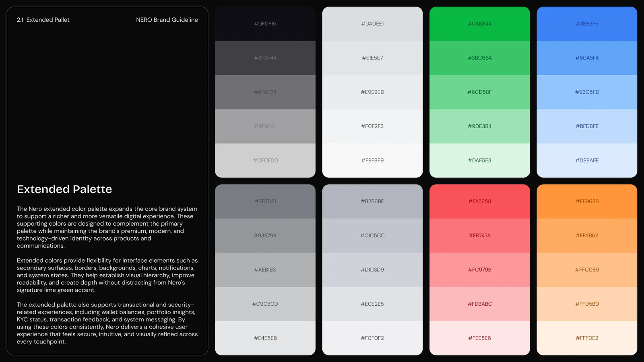Select the #FDBABC light pink swatch

click(480, 304)
